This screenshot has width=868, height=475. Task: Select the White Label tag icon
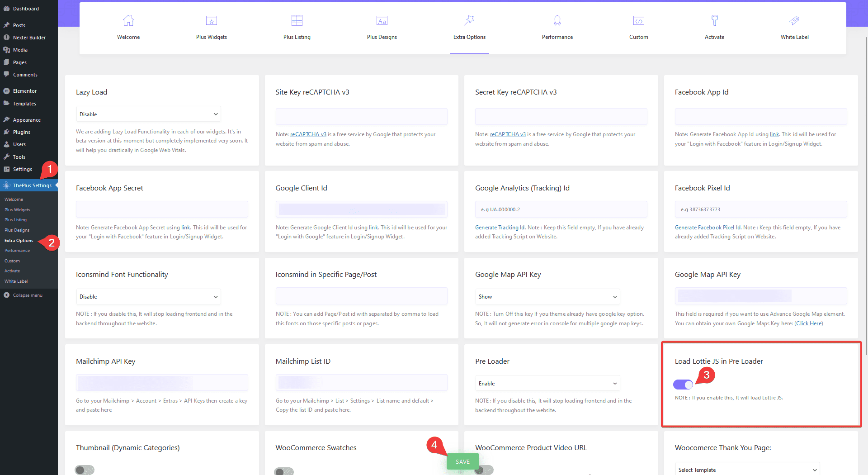[794, 20]
